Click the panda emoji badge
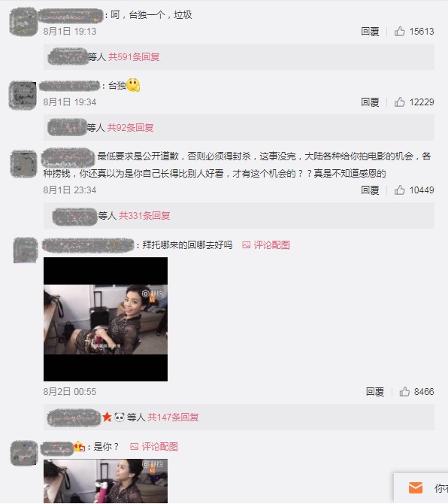448x504 pixels. click(120, 417)
